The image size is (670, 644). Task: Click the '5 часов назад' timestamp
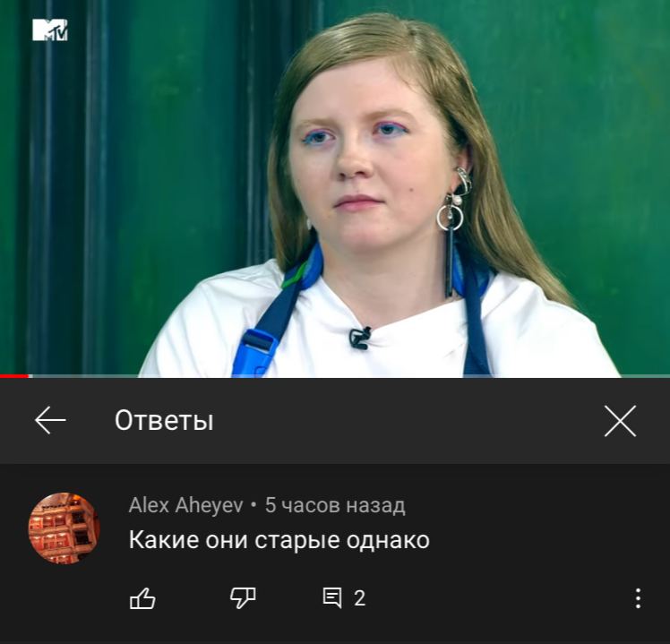pos(335,505)
